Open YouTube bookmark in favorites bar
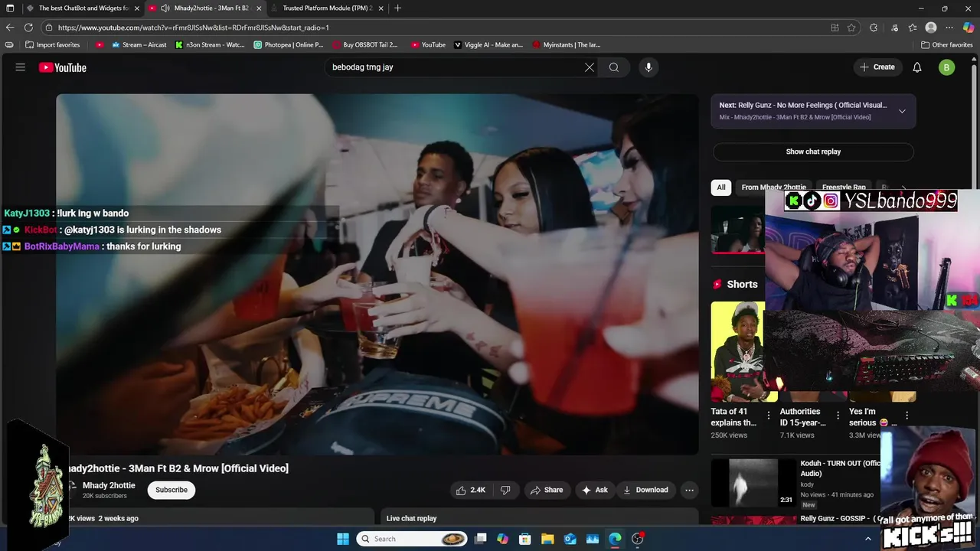Viewport: 980px width, 551px height. 428,44
